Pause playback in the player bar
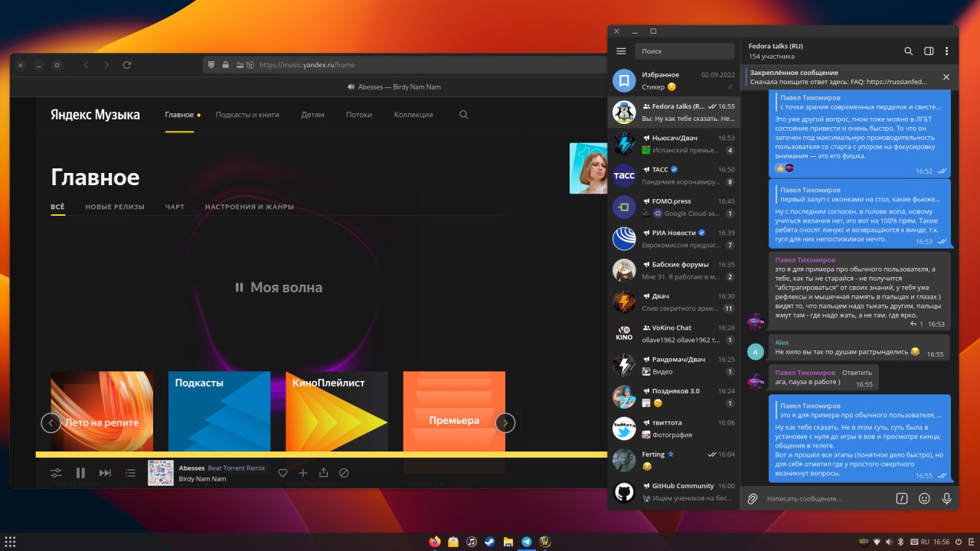 (x=80, y=473)
